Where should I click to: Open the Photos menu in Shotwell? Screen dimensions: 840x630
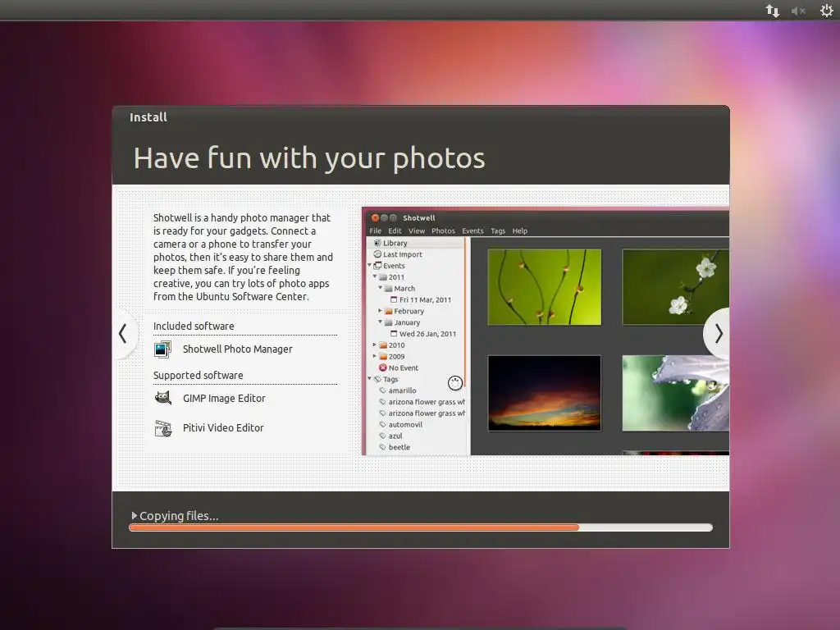(x=443, y=231)
